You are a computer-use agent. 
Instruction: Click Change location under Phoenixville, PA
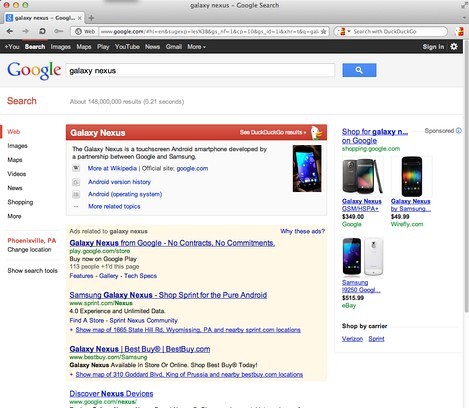(29, 249)
